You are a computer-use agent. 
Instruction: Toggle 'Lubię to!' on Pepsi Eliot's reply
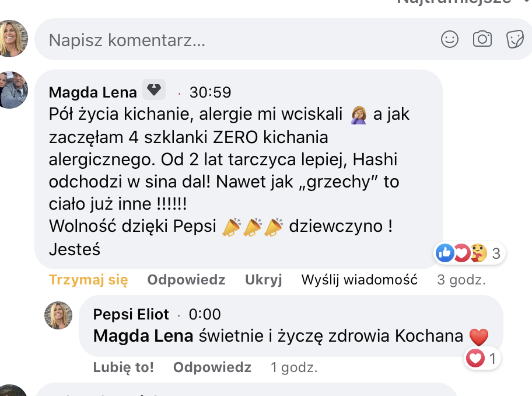click(x=123, y=367)
